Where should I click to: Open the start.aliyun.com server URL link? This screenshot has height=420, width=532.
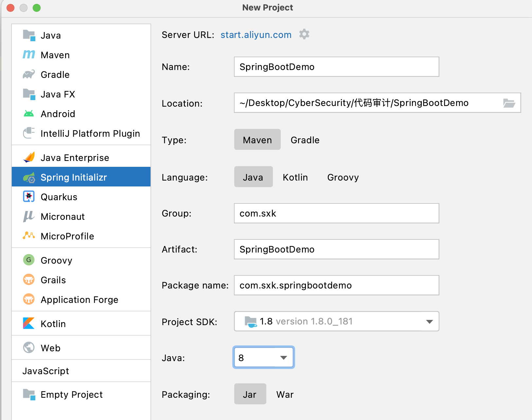(256, 35)
